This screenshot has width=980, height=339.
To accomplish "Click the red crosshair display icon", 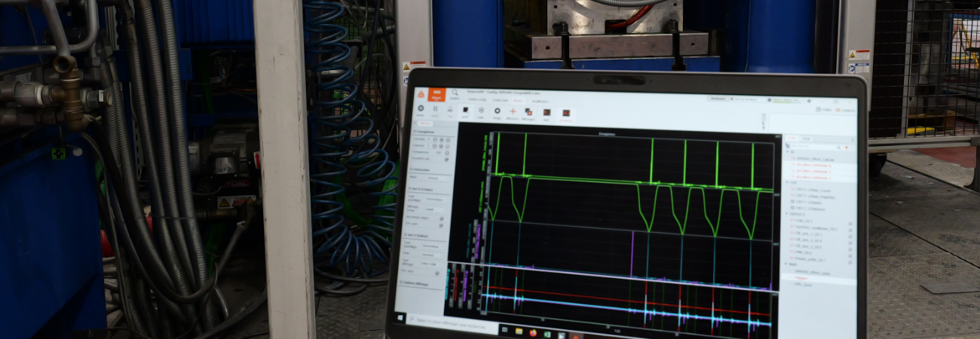I will (x=513, y=112).
